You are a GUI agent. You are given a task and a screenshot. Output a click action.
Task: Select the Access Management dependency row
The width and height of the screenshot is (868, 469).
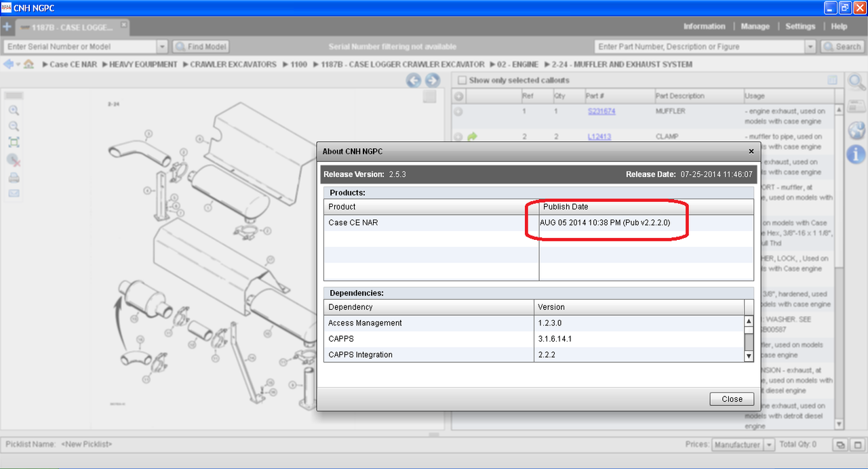point(534,323)
